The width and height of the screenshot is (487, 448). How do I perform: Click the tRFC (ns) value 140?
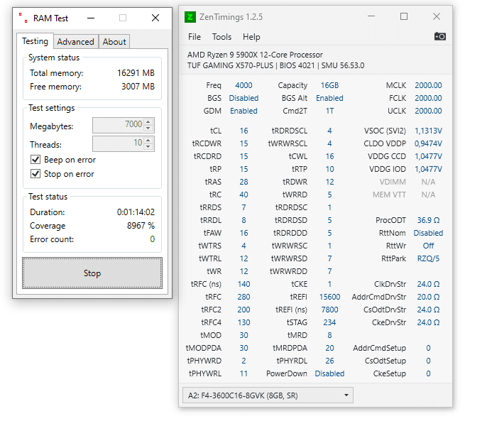tap(243, 284)
